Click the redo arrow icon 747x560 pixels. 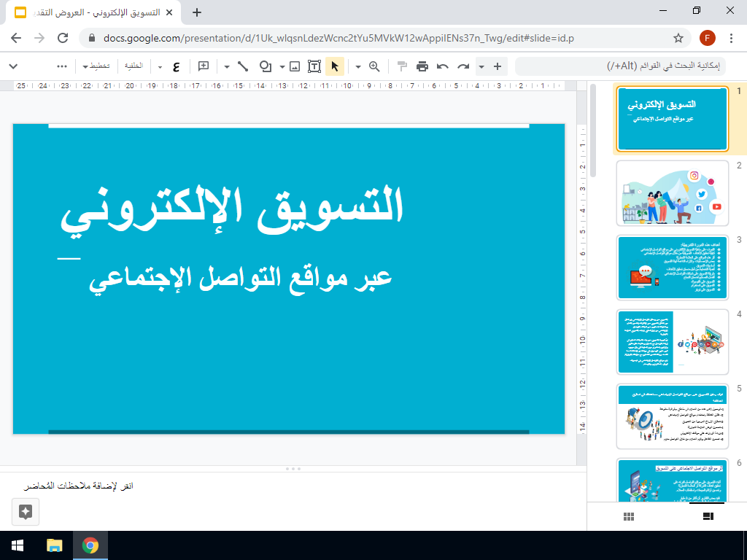(463, 66)
